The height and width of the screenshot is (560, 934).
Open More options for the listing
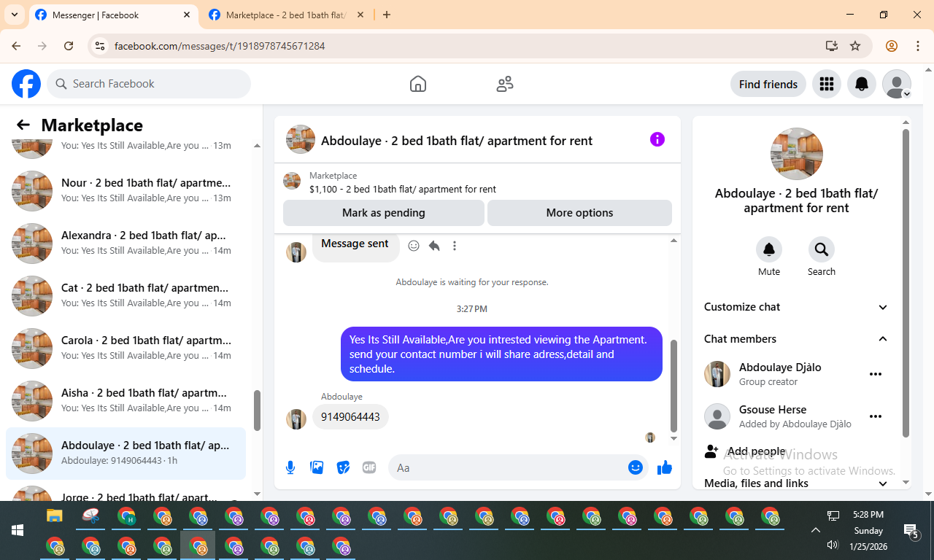[579, 213]
